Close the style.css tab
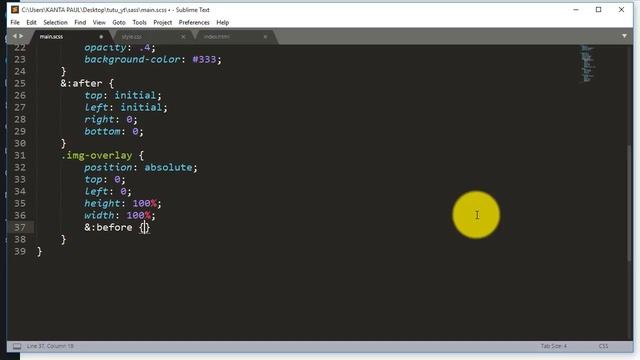This screenshot has height=360, width=640. click(x=183, y=37)
